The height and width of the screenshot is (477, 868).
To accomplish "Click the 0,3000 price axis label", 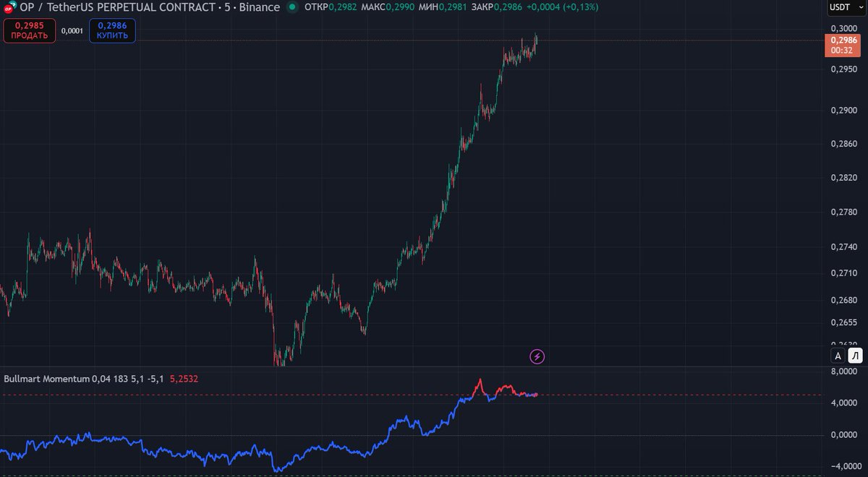I will point(844,27).
